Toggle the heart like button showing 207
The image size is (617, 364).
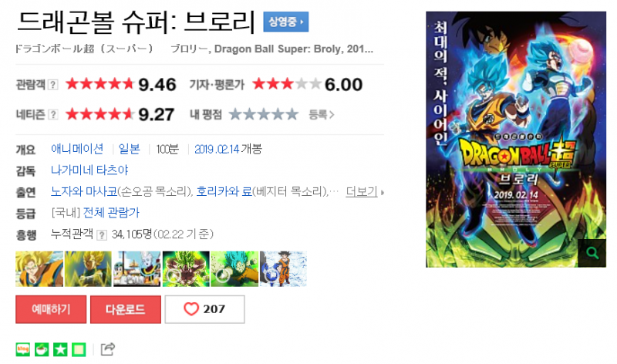point(204,309)
